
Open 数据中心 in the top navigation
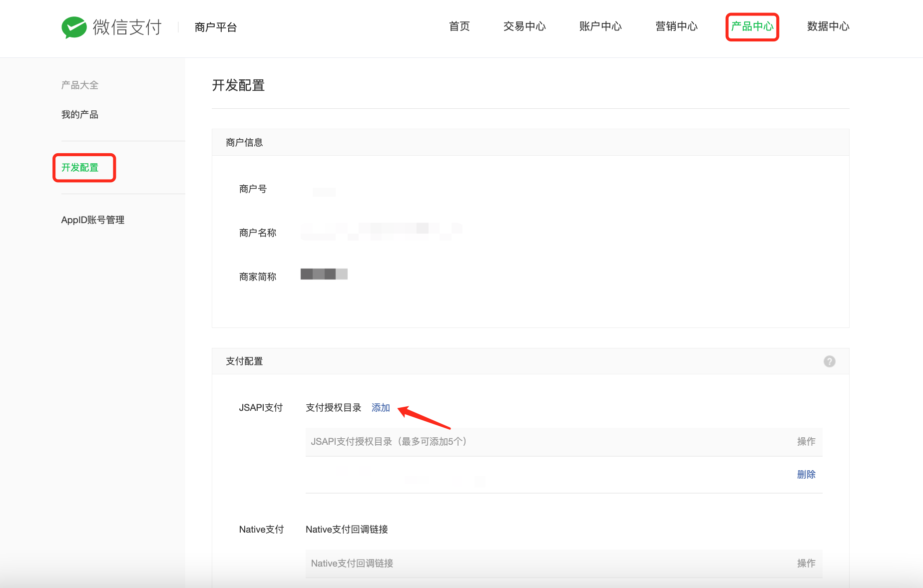tap(828, 26)
